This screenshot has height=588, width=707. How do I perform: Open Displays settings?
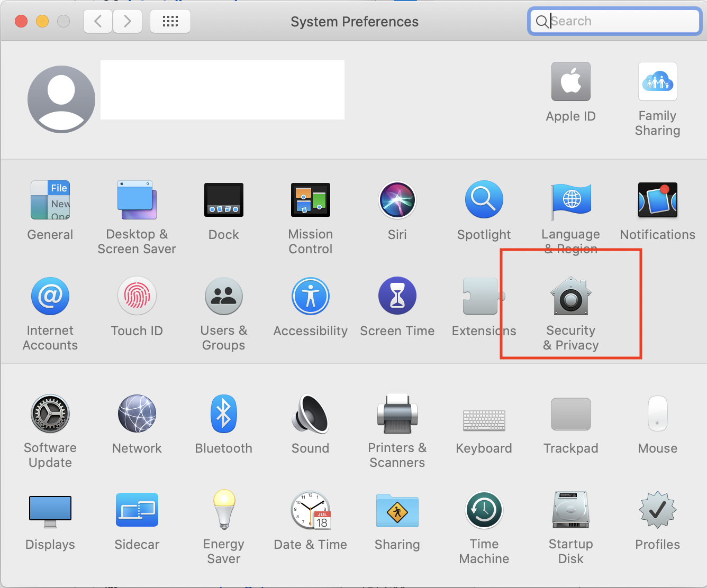click(x=50, y=511)
